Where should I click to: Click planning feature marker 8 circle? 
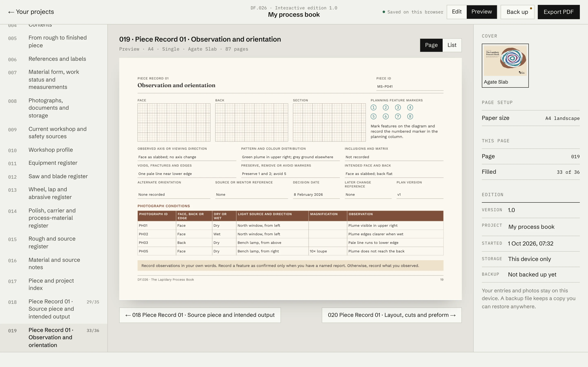tap(410, 116)
